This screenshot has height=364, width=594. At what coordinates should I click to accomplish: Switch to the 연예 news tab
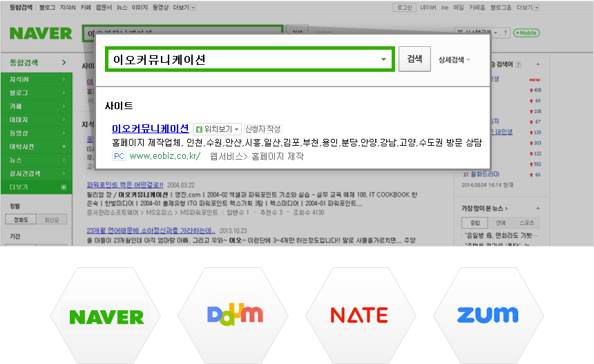click(x=501, y=222)
